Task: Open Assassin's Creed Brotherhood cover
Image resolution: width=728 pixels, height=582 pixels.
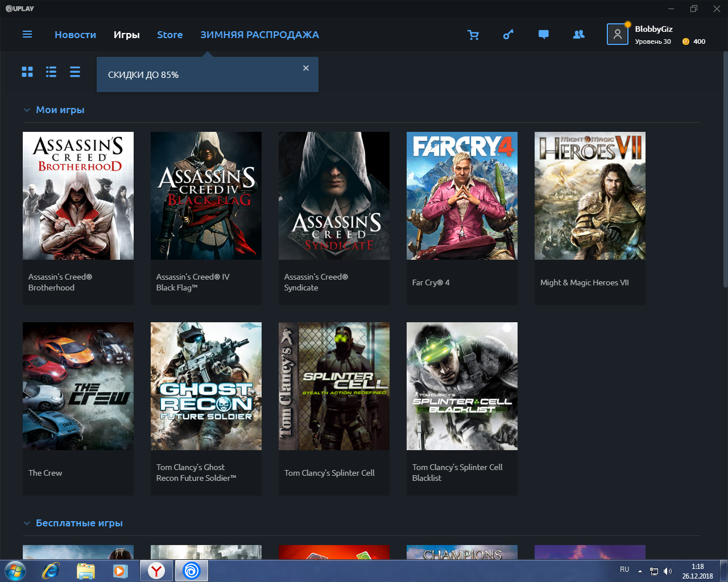Action: coord(78,196)
